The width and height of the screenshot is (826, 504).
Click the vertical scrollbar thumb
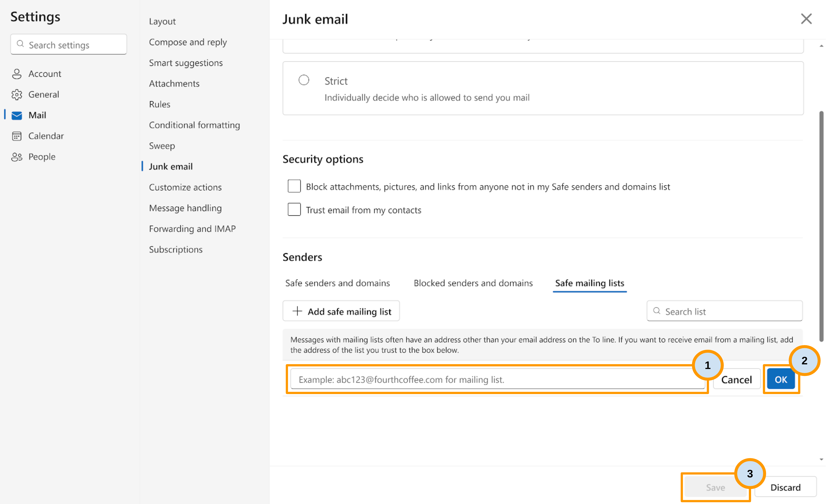point(821,226)
